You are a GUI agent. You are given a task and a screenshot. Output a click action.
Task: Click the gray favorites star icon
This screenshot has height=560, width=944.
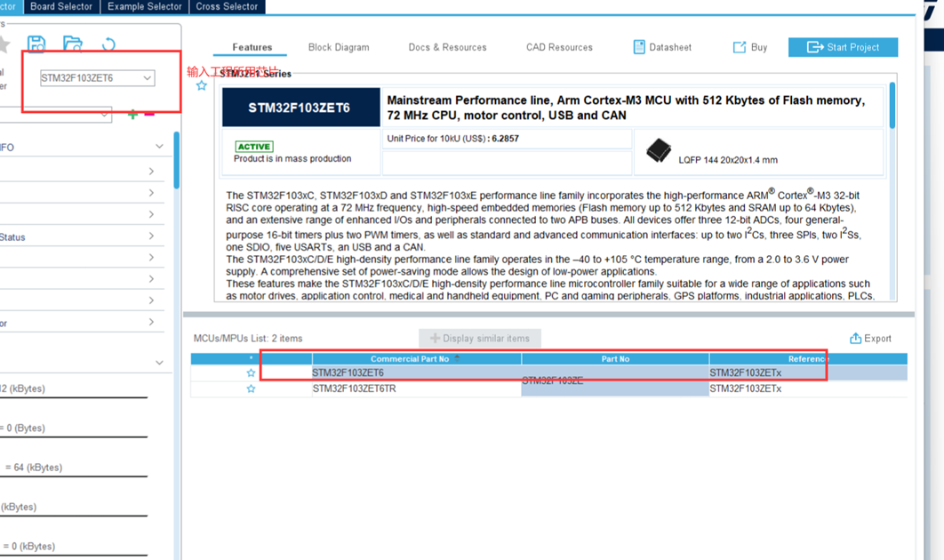pyautogui.click(x=4, y=44)
